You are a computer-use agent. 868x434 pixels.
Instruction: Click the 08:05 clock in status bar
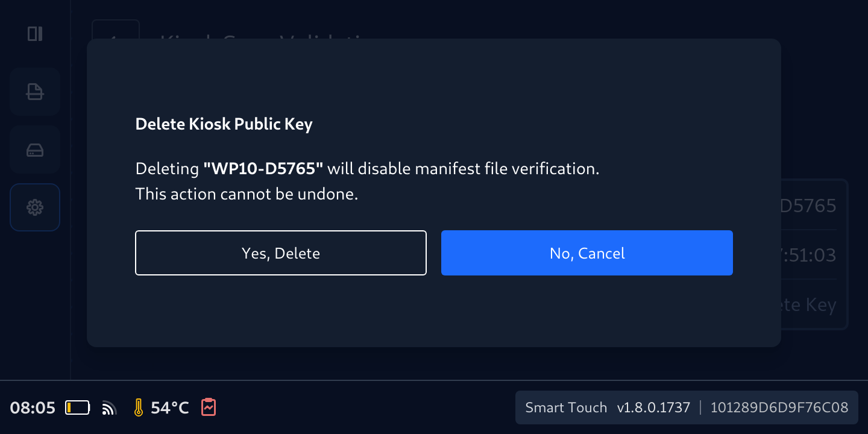pos(33,408)
